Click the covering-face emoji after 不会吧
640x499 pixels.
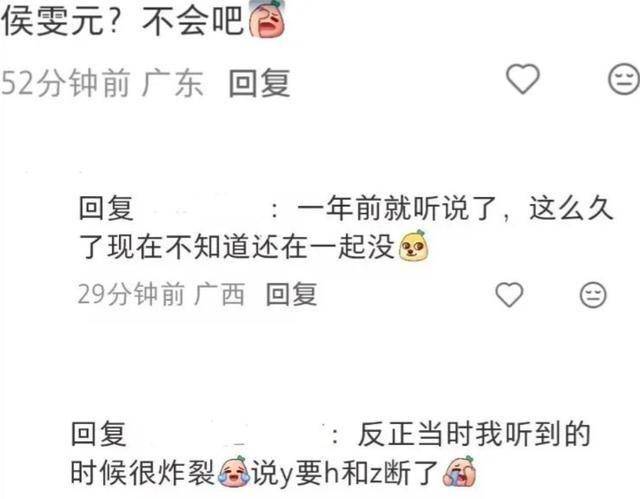[x=267, y=18]
